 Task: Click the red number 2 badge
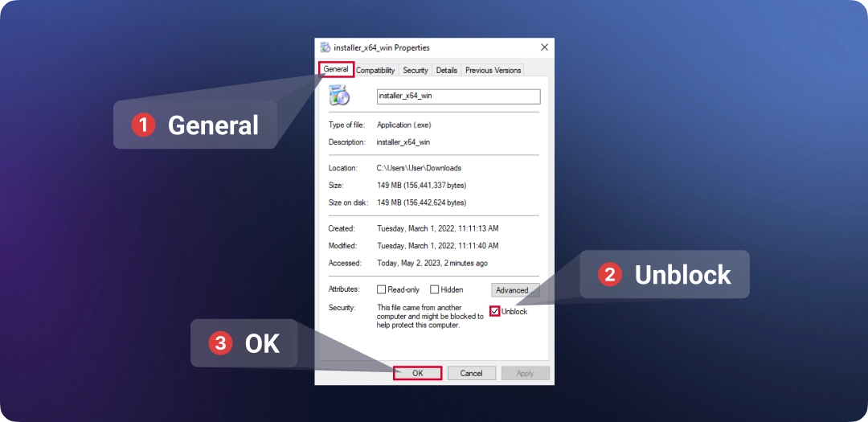pyautogui.click(x=610, y=275)
